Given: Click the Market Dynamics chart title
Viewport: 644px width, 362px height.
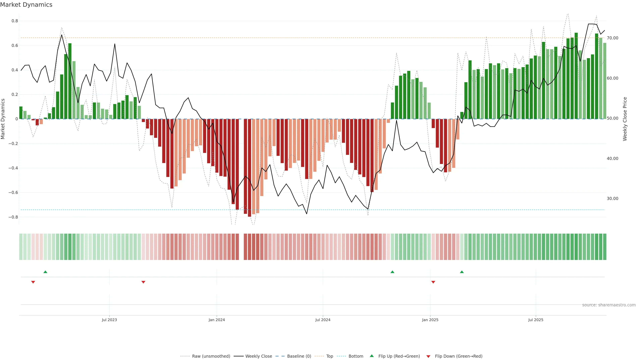Looking at the screenshot, I should pos(26,5).
